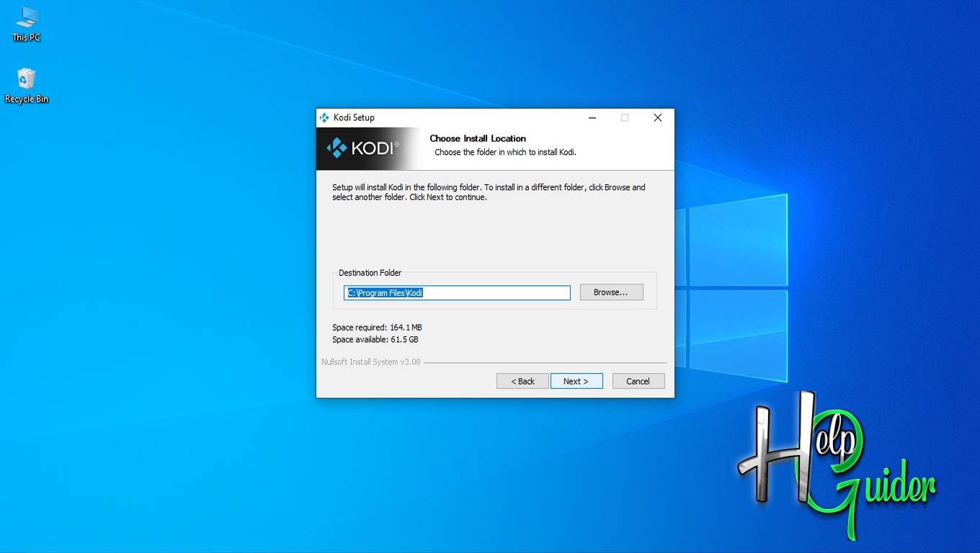
Task: Click the Kodi Setup title text
Action: 354,118
